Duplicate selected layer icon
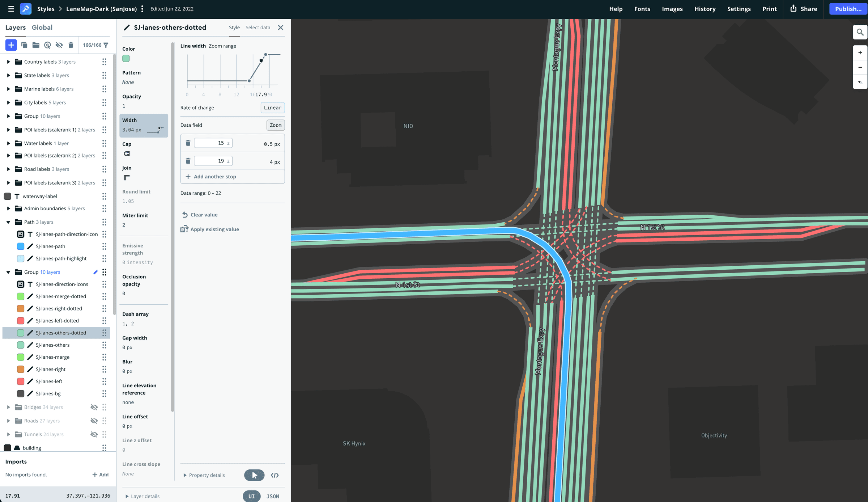868x502 pixels. [x=24, y=45]
